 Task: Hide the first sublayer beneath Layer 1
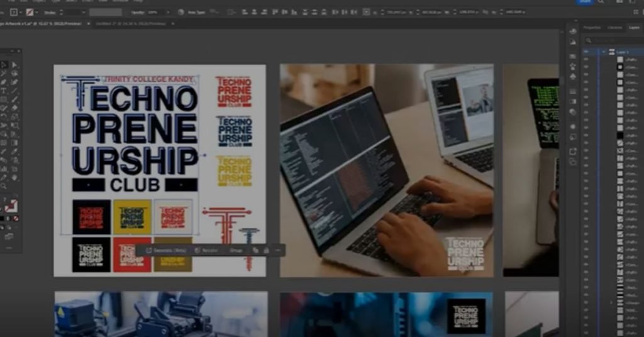pos(586,59)
